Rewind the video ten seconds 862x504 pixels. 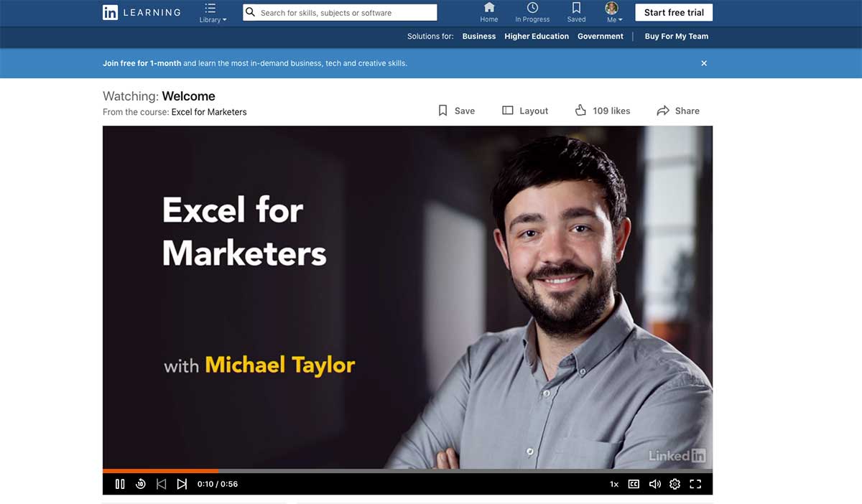(x=141, y=484)
